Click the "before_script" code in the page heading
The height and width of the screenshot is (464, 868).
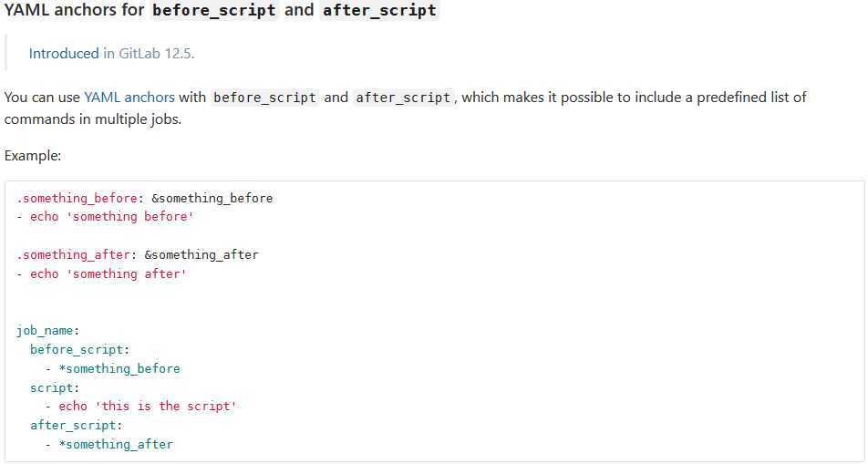[213, 11]
